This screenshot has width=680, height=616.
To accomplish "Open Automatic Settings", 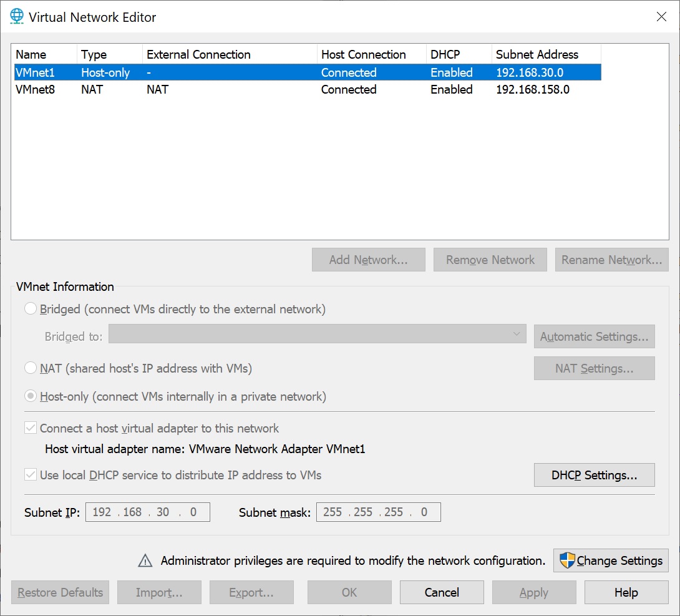I will (x=594, y=336).
